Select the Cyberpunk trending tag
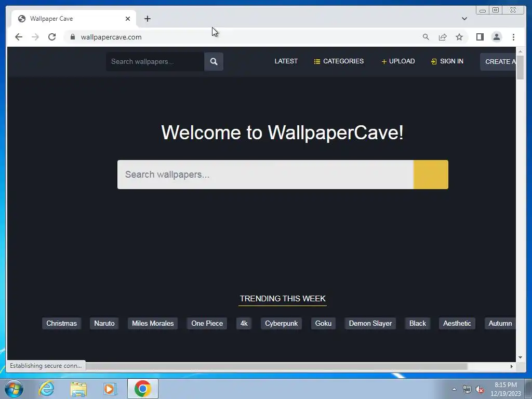The width and height of the screenshot is (532, 399). point(281,323)
